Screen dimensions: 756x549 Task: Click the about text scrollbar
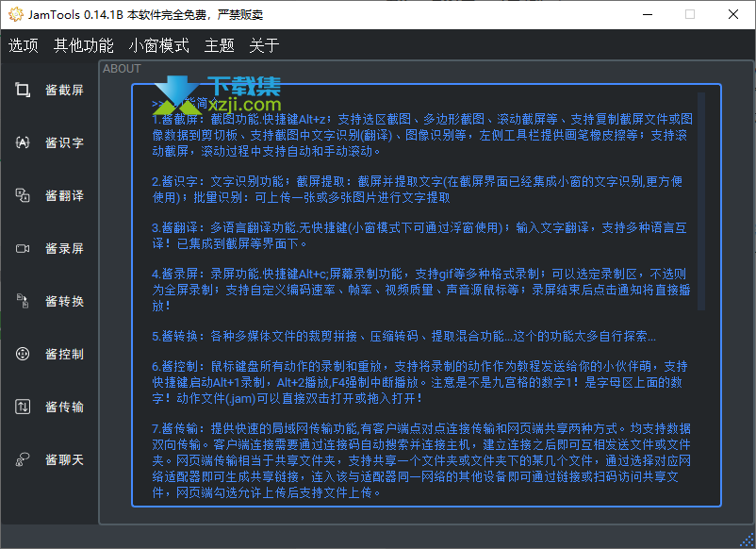tap(701, 201)
